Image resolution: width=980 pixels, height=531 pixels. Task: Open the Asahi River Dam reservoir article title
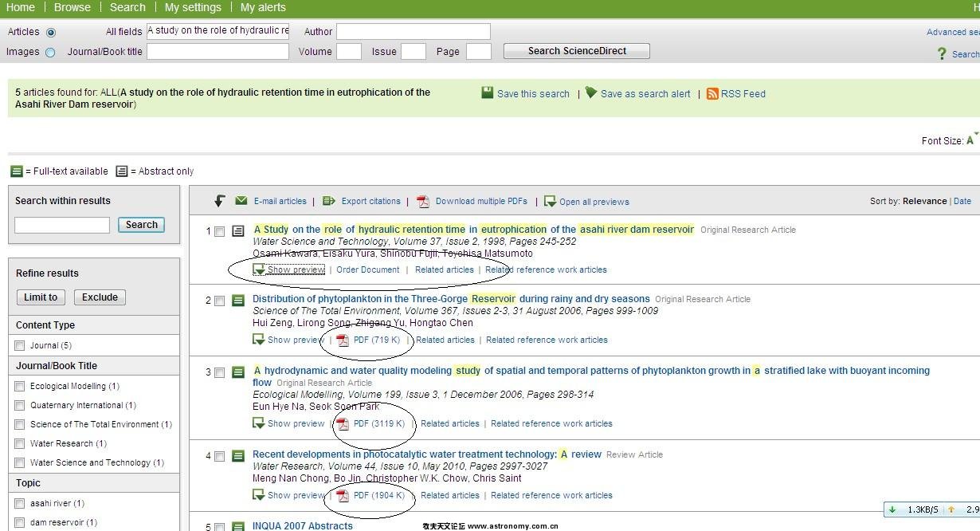point(473,230)
